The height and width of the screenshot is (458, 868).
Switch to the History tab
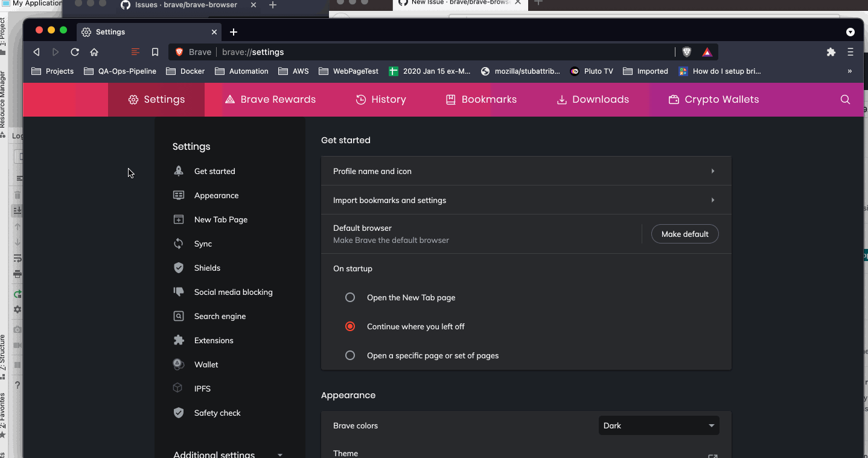pyautogui.click(x=380, y=100)
